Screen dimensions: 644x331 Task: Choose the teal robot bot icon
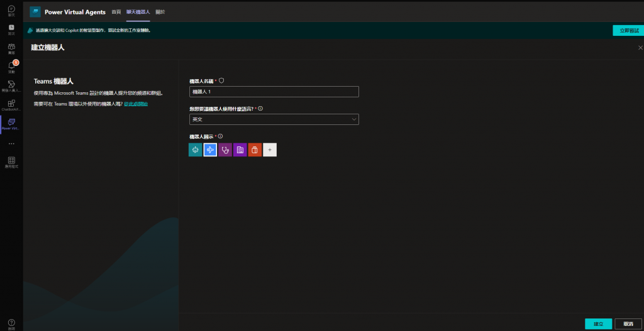[x=196, y=149]
